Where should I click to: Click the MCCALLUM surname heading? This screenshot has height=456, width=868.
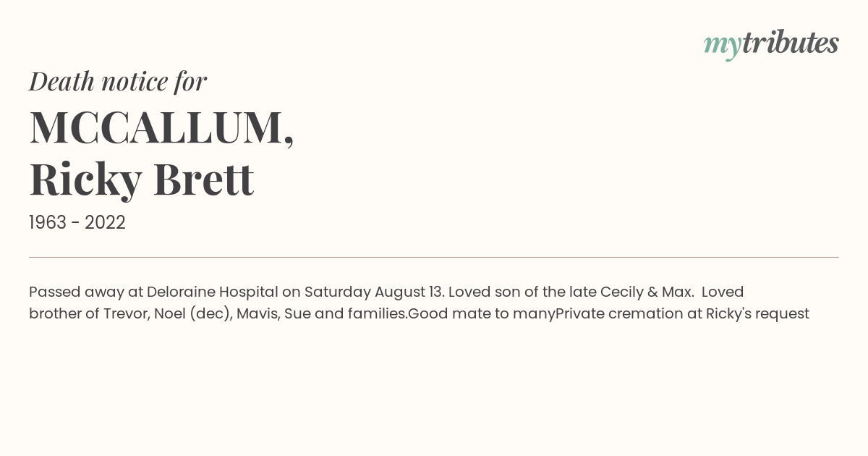tap(161, 127)
